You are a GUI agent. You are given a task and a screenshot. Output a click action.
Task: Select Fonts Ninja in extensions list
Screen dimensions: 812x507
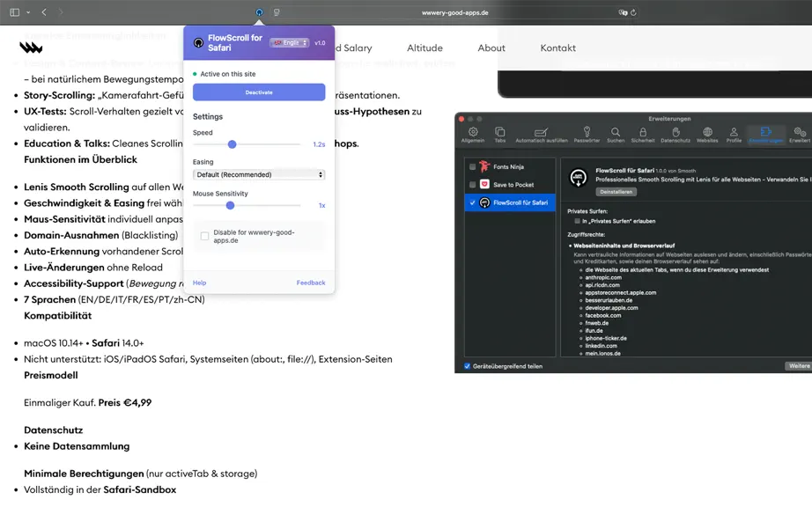(x=510, y=166)
